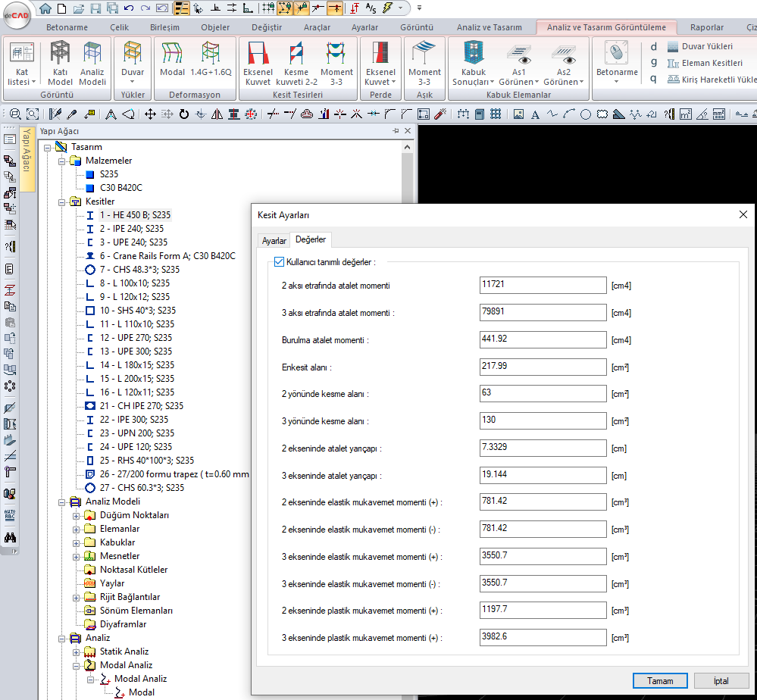Click the binoculars find icon in left sidebar
This screenshot has height=700, width=757.
tap(10, 537)
